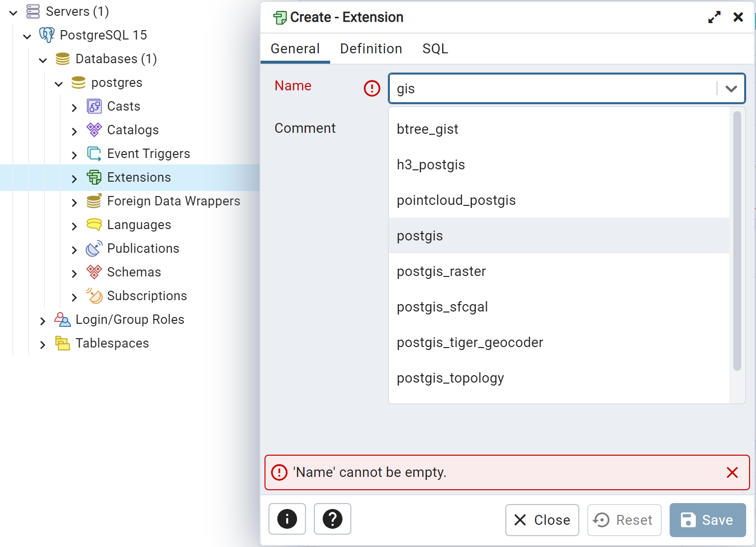The image size is (756, 547).
Task: Click the Foreign Data Wrappers icon
Action: [x=94, y=201]
